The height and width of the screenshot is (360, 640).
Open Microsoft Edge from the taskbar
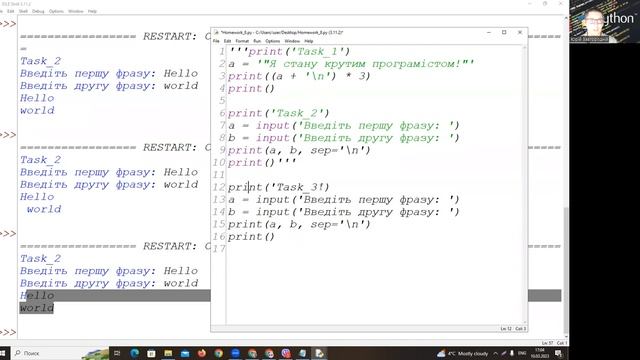tap(134, 353)
